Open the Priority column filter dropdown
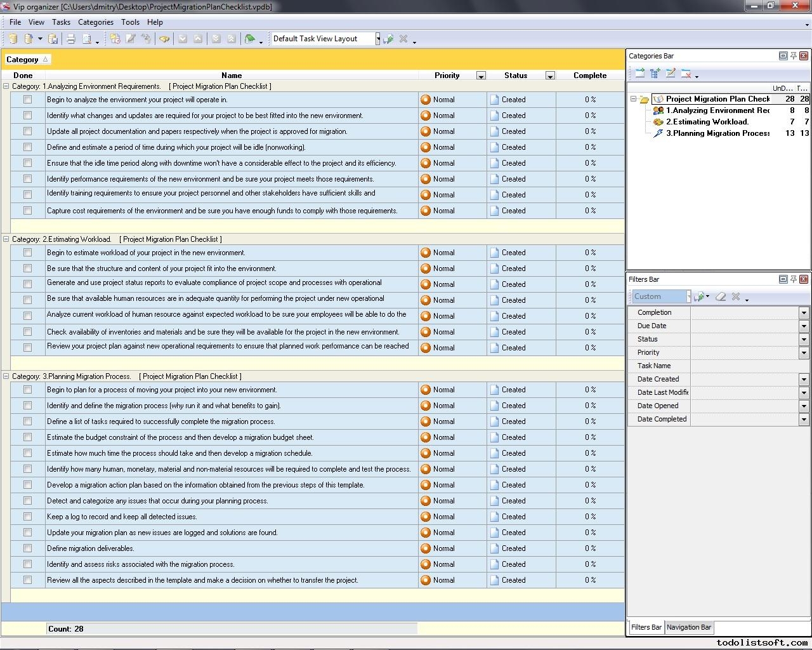Viewport: 812px width, 650px height. (x=481, y=76)
